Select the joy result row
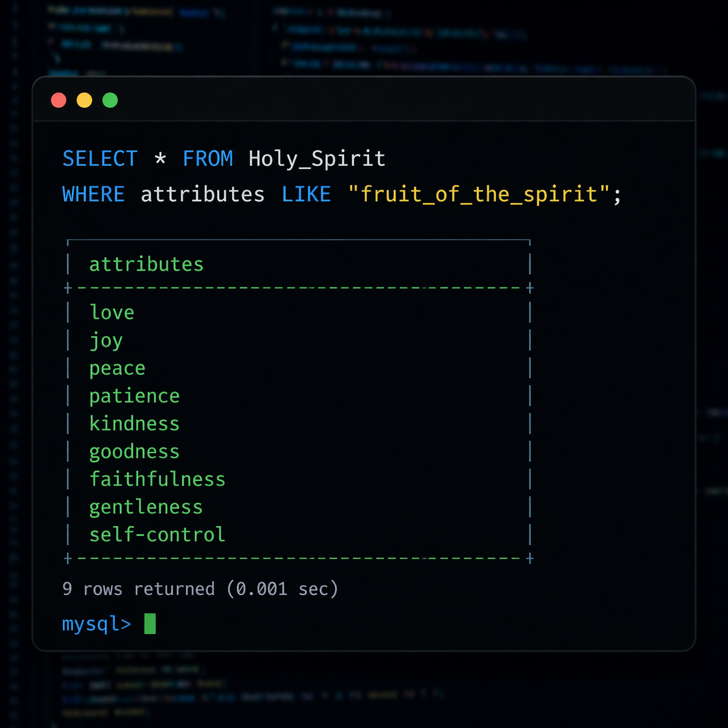 pos(106,340)
